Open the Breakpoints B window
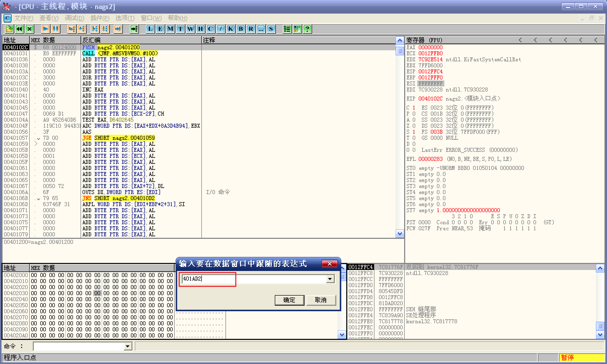The width and height of the screenshot is (607, 364). tap(241, 29)
